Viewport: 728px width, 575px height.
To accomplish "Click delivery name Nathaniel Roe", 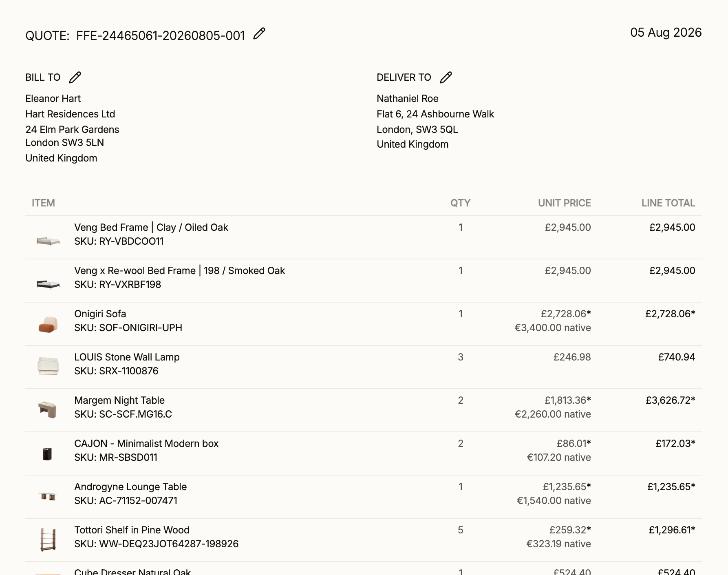I will point(408,99).
